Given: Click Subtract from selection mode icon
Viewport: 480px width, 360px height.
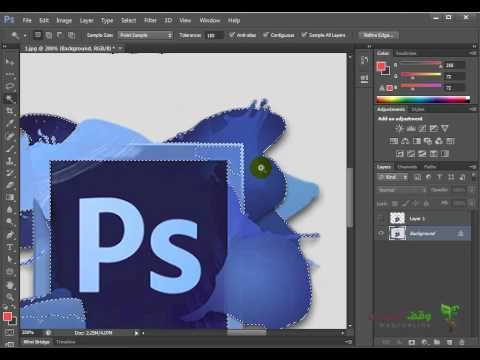Looking at the screenshot, I should point(60,35).
